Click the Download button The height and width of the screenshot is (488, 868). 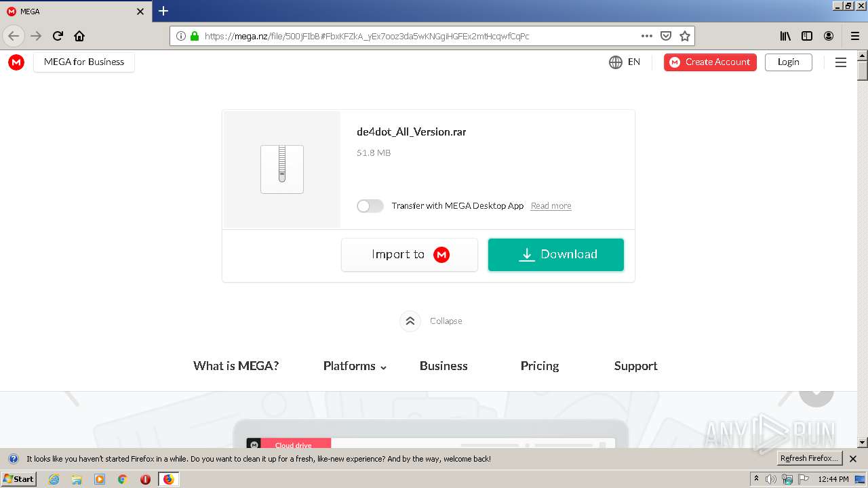[x=556, y=255]
